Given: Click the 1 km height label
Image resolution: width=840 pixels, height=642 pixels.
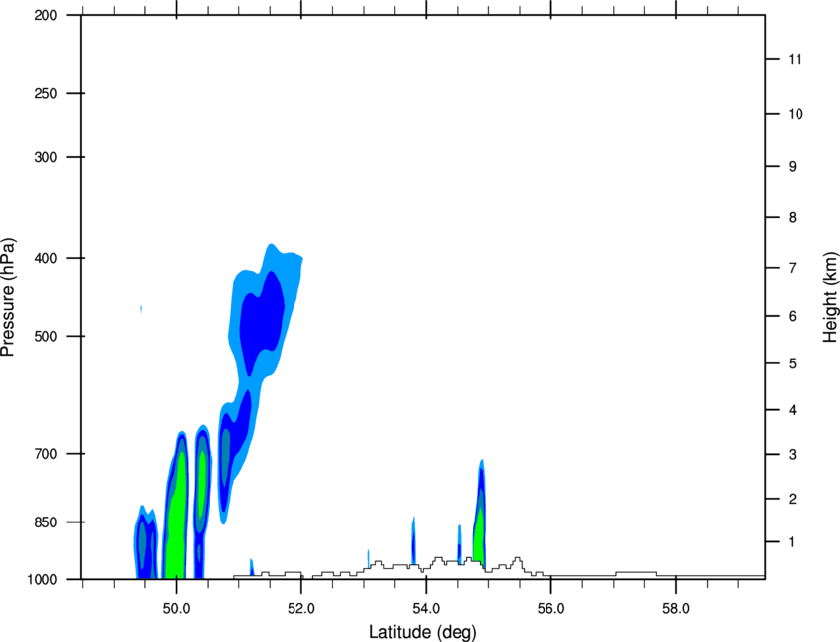Looking at the screenshot, I should tap(792, 542).
